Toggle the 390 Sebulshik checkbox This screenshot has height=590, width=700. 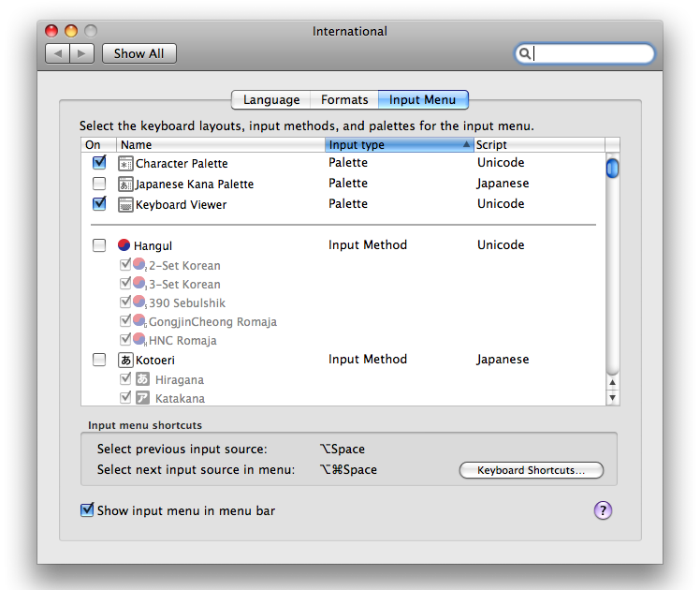[125, 302]
